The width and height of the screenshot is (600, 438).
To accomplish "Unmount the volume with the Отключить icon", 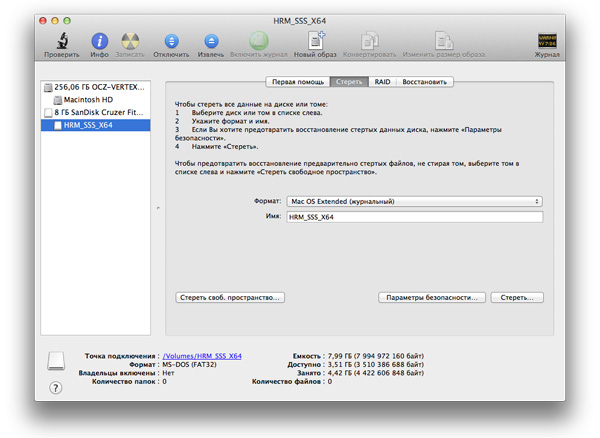I will click(x=171, y=42).
